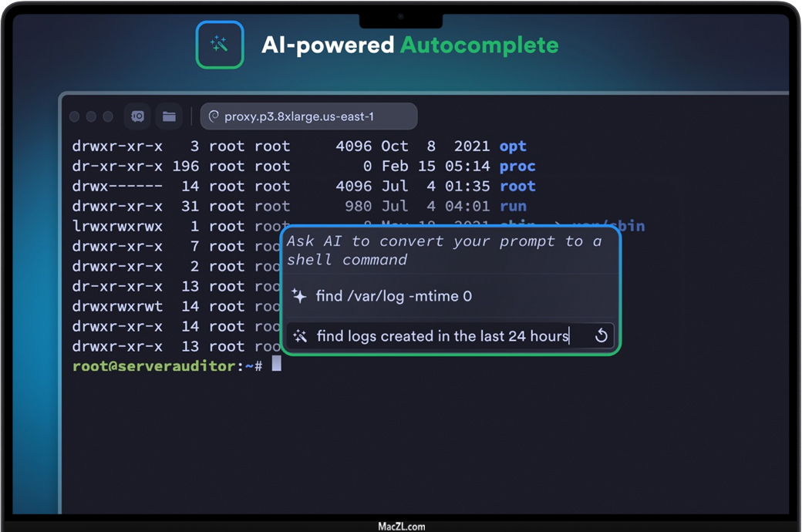
Task: Click the magic wand icon in prompt field
Action: click(301, 336)
